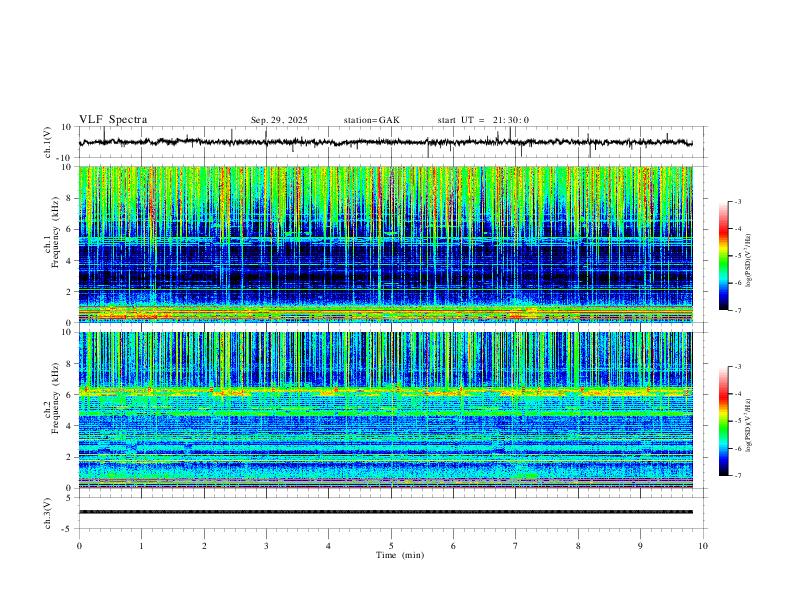Click the "-4" tick on ch.2 colorbar
The height and width of the screenshot is (612, 792).
pos(737,393)
